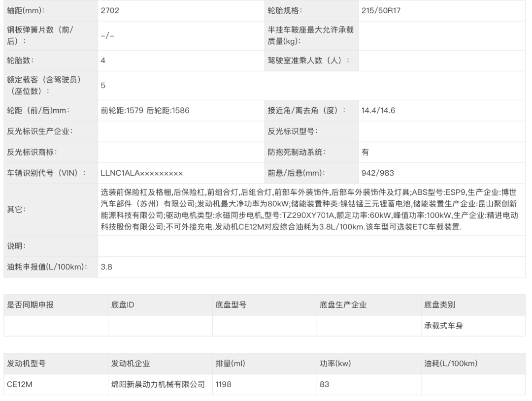Select the 发动机型号 column header
Screen dimensions: 532x401
(x=26, y=364)
